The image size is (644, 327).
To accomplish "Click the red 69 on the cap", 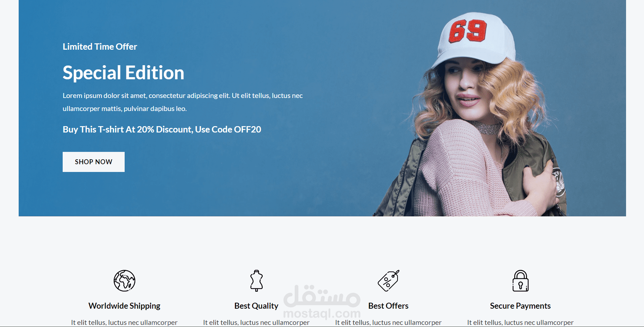I will 468,31.
